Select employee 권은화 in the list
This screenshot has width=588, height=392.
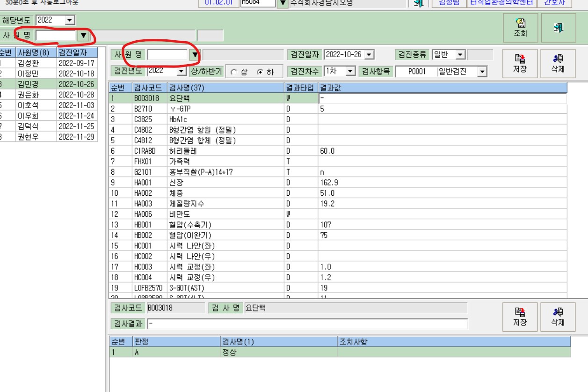[x=49, y=95]
